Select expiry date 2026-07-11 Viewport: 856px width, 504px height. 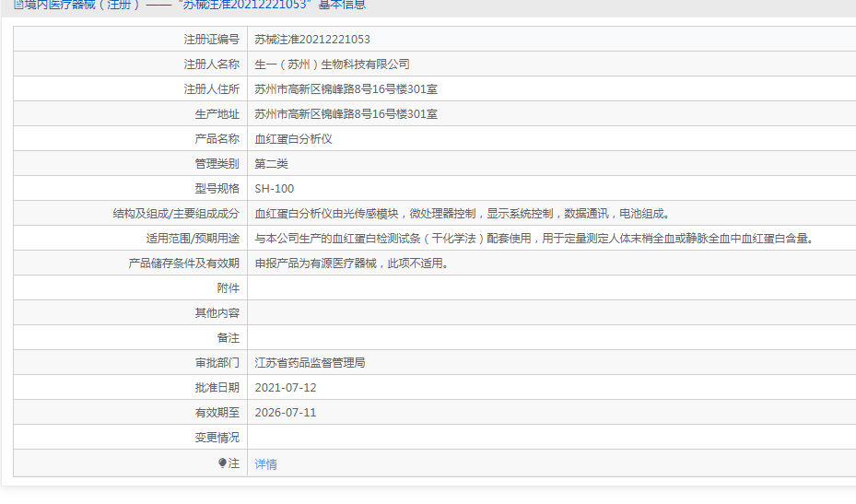pyautogui.click(x=286, y=412)
